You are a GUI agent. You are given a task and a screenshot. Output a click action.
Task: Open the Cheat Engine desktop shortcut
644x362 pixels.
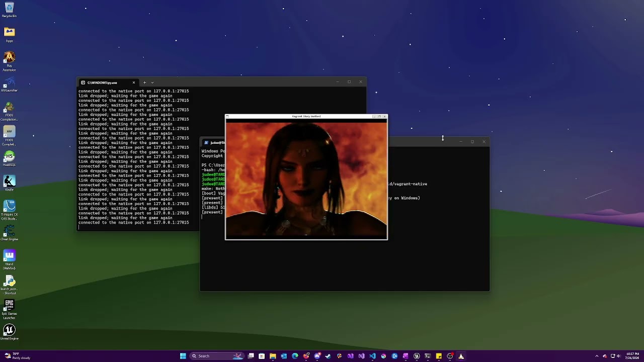[9, 233]
